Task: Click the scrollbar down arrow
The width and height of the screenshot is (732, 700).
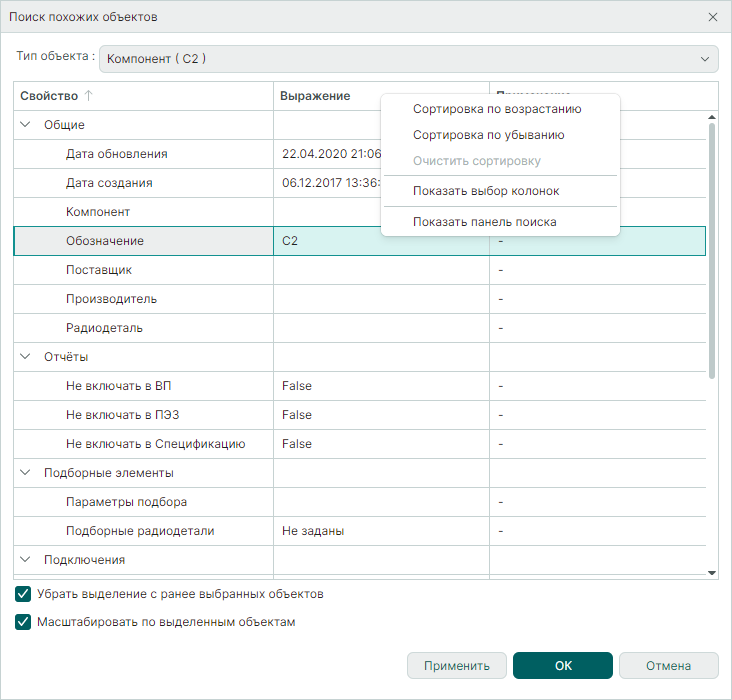Action: coord(712,572)
